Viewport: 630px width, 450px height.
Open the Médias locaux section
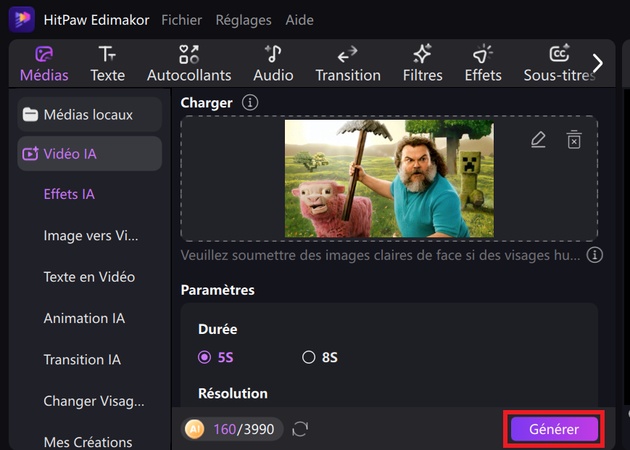tap(88, 114)
